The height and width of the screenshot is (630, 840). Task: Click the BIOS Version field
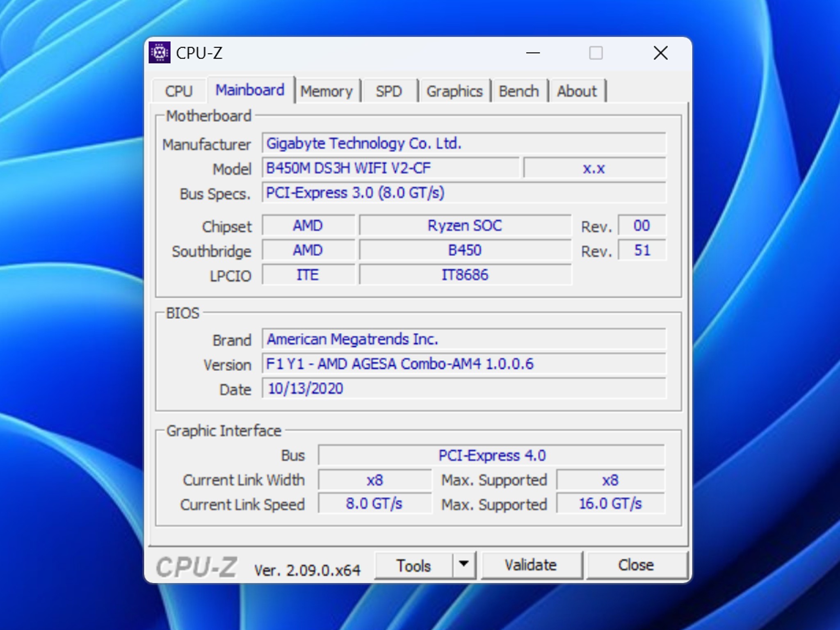click(463, 364)
